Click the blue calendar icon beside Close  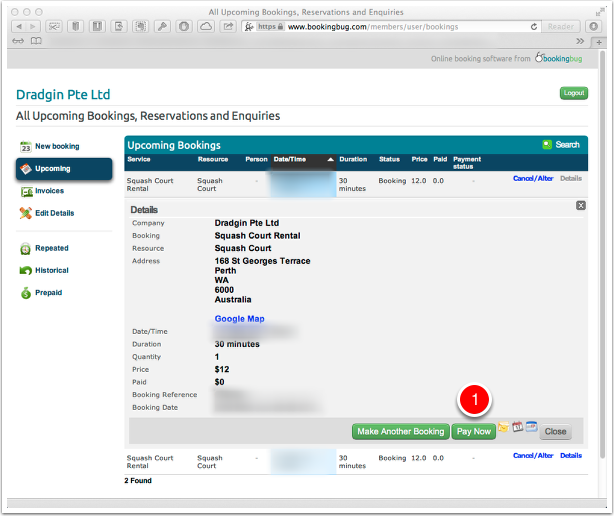531,426
